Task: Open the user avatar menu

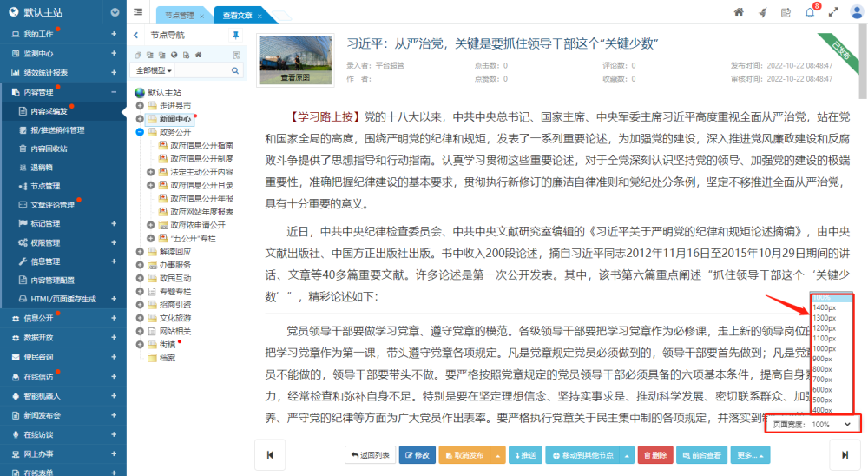Action: pyautogui.click(x=856, y=12)
